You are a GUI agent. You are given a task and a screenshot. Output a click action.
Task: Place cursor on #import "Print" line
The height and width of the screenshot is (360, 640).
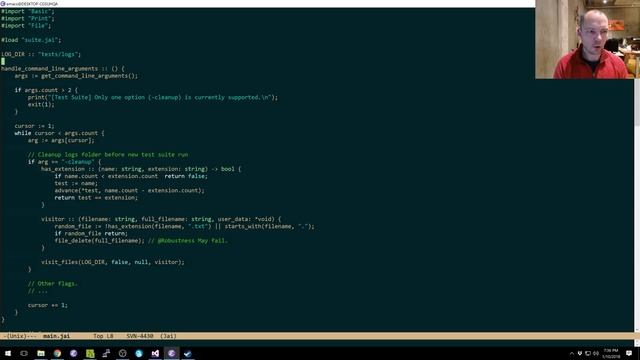(x=27, y=18)
